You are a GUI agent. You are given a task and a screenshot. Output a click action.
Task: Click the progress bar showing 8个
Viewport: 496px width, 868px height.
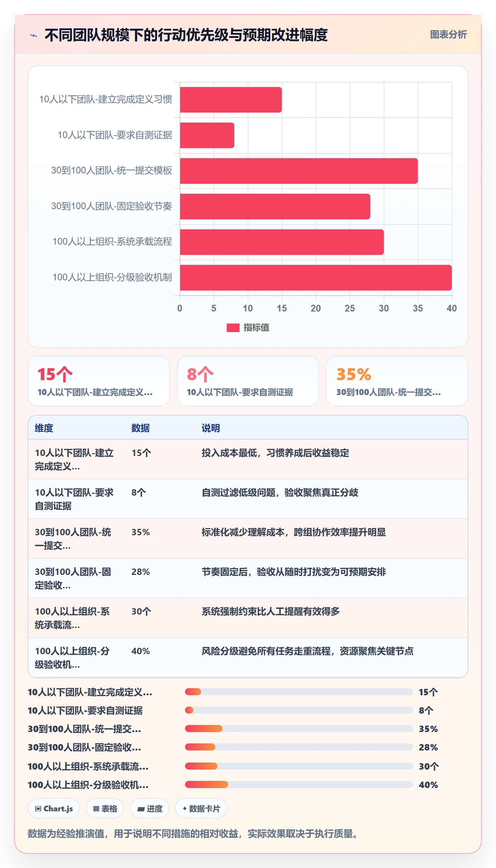299,710
